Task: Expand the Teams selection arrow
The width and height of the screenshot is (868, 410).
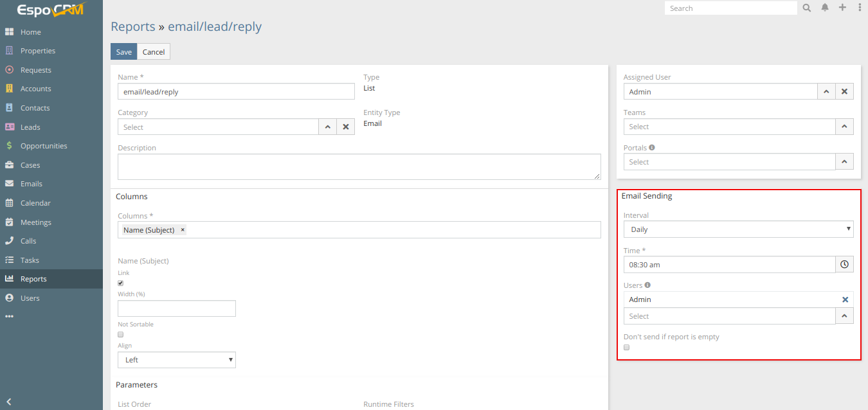Action: pos(844,127)
